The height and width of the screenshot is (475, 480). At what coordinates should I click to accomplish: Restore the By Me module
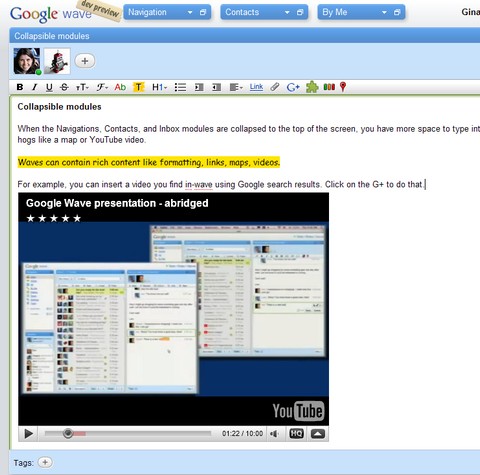click(x=397, y=12)
